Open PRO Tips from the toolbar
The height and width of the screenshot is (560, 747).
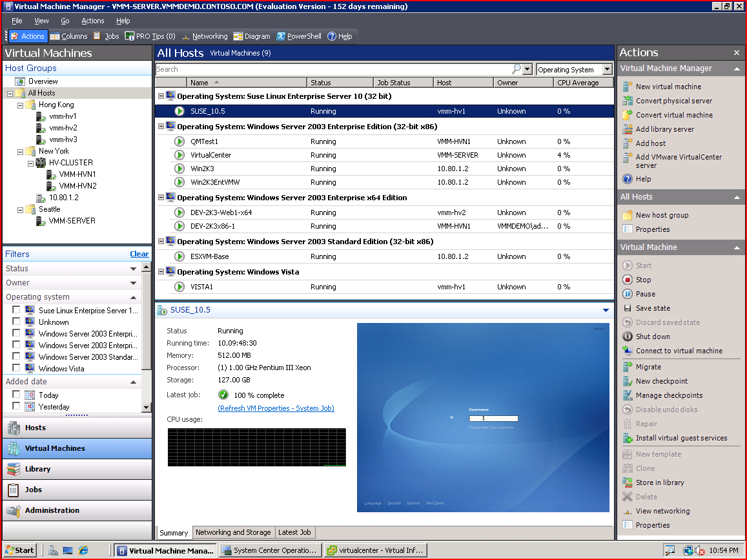pos(150,36)
